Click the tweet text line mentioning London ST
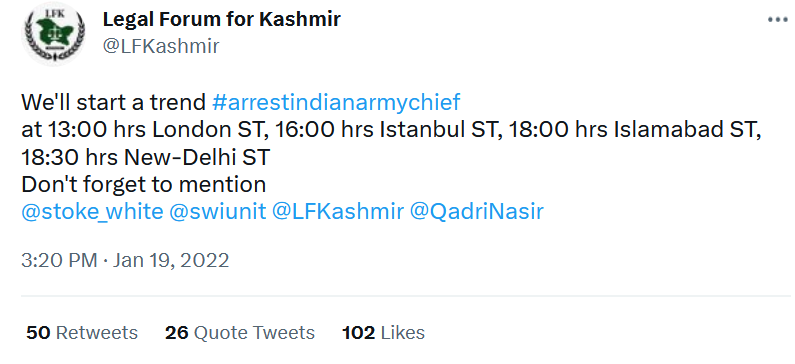 (x=391, y=130)
